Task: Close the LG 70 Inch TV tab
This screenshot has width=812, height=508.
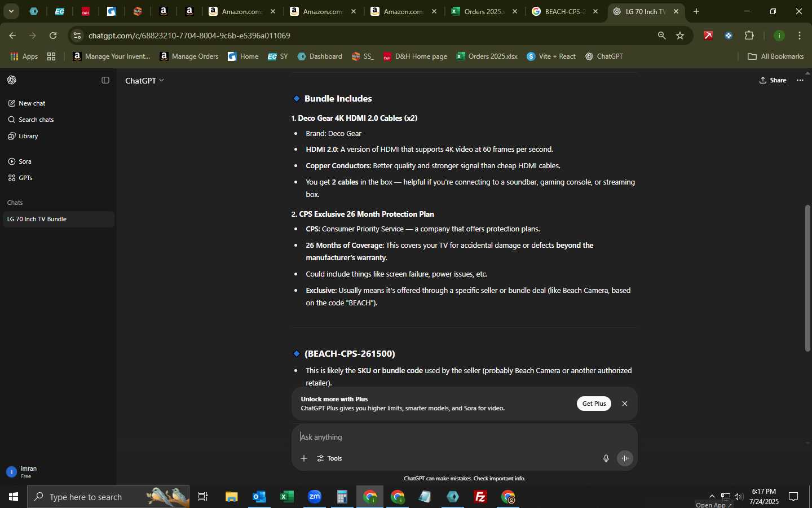Action: (676, 11)
